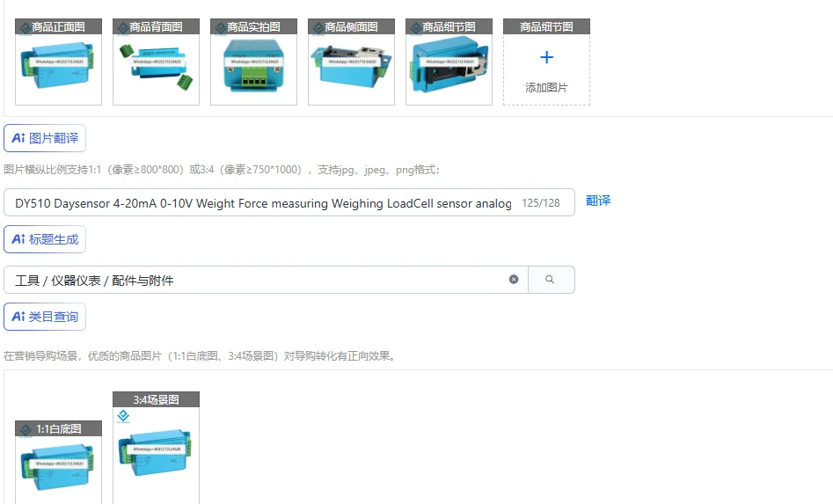
Task: Select the 商品背面图 product thumbnail
Action: pyautogui.click(x=157, y=62)
